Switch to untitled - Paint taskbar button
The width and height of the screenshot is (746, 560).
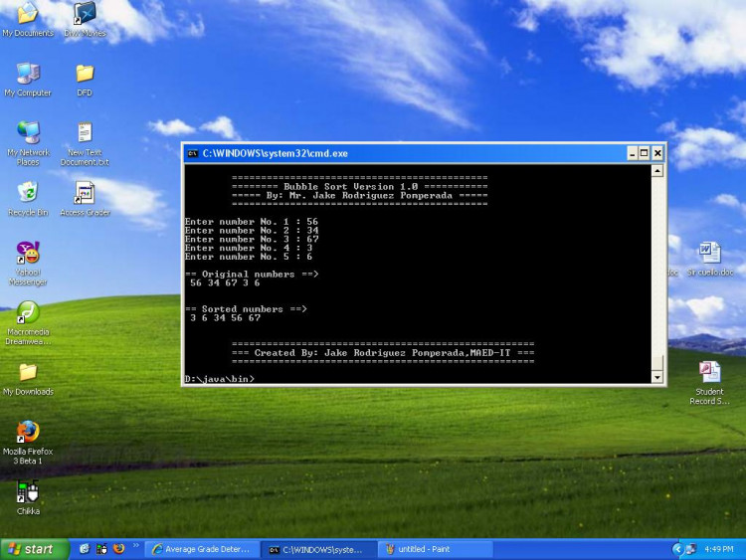tap(435, 549)
